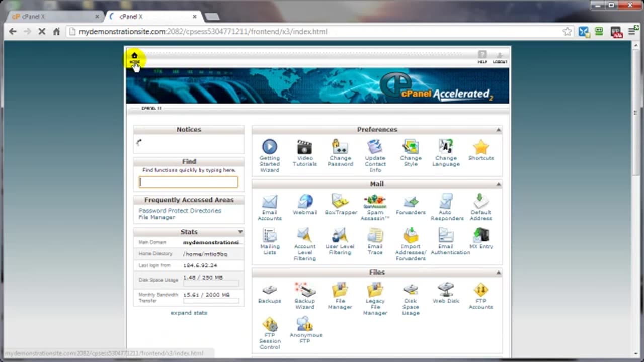Close the first cPanel X tab

click(97, 17)
